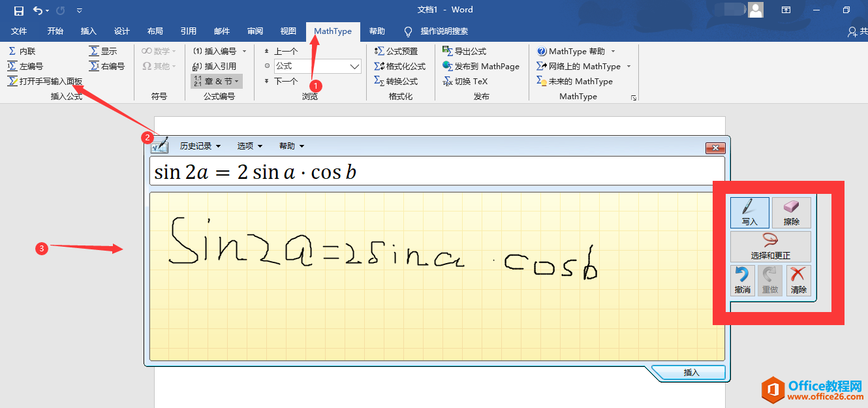Click 插入公式 右编号 right-numbered option

click(107, 66)
